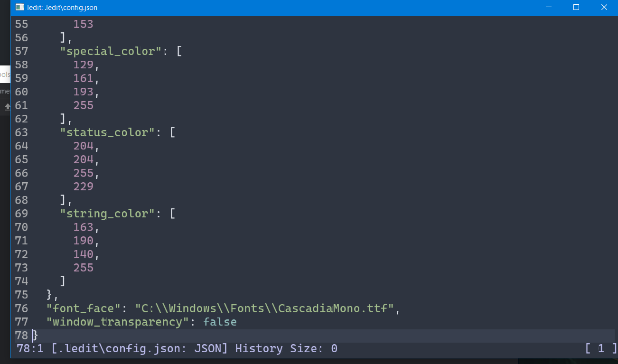Click the value 129 on line 58
Image resolution: width=618 pixels, height=364 pixels.
[x=83, y=65]
